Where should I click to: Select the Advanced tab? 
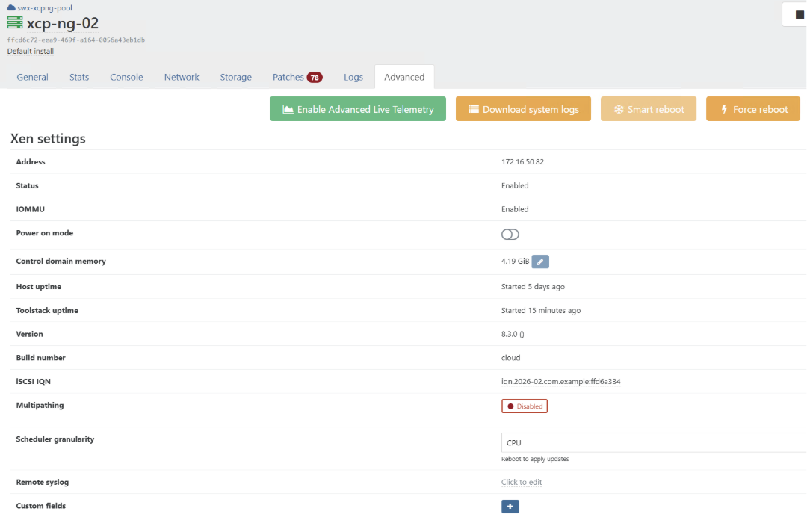coord(404,77)
